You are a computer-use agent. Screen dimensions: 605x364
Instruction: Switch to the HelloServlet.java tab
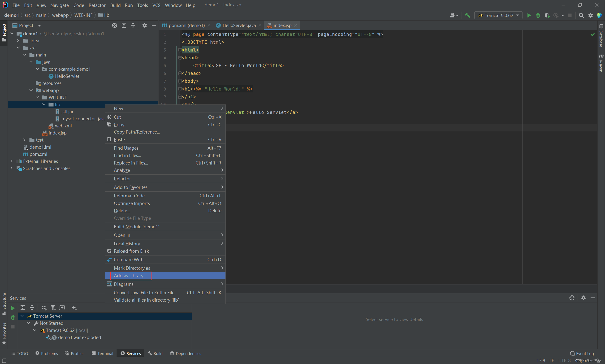point(239,26)
